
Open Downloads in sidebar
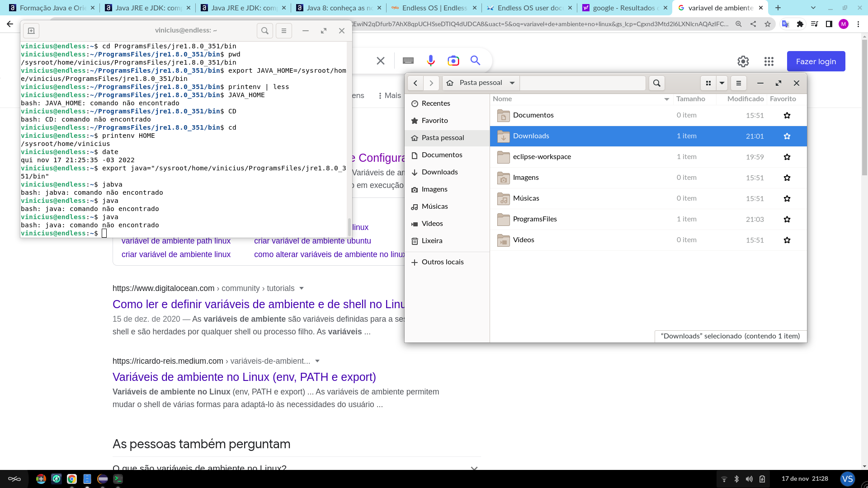click(x=447, y=172)
